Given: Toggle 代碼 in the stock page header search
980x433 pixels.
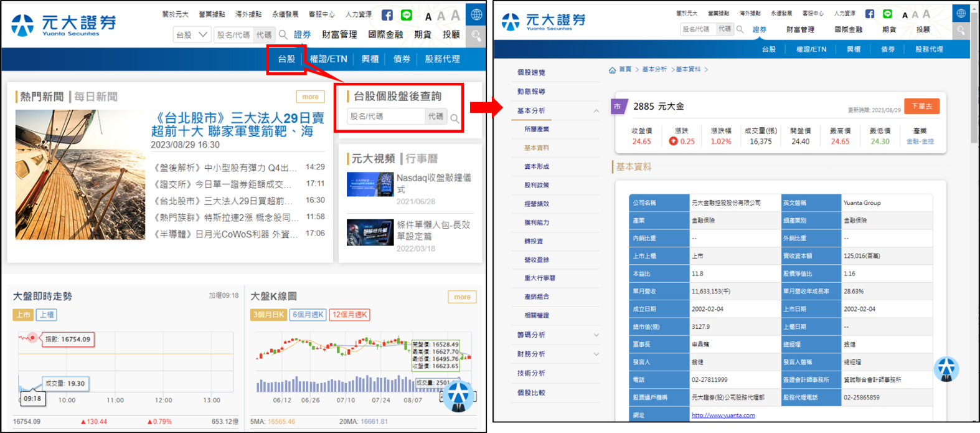Looking at the screenshot, I should (x=725, y=29).
